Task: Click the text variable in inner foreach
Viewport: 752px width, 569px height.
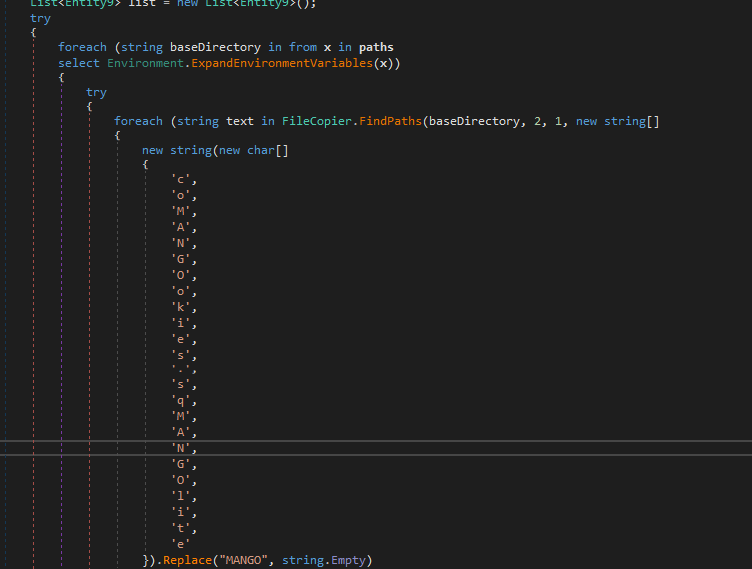Action: tap(240, 121)
